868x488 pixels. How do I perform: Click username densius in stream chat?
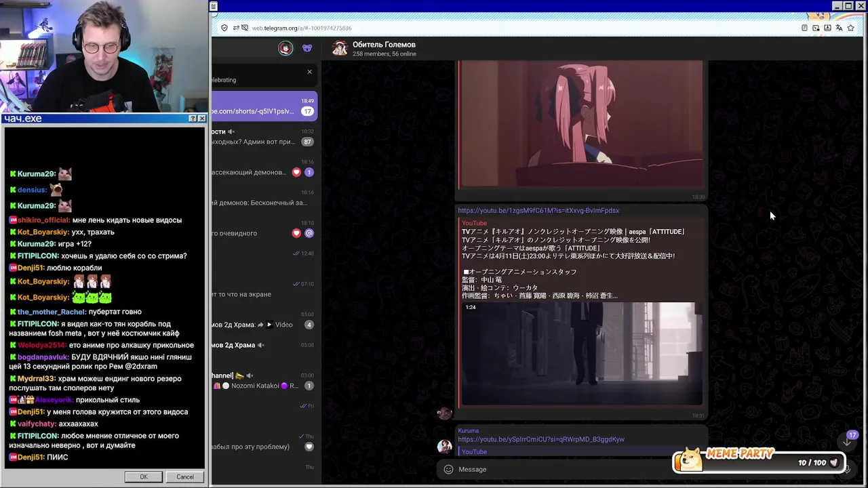32,190
